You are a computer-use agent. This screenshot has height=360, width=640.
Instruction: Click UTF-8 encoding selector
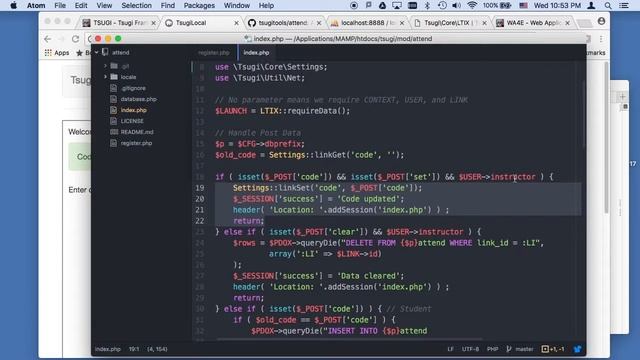(470, 349)
